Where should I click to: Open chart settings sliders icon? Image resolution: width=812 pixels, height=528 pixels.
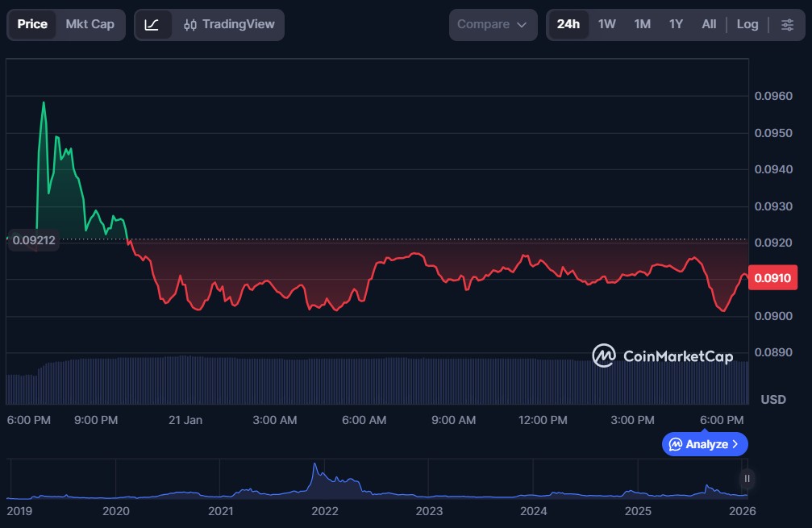[x=787, y=24]
